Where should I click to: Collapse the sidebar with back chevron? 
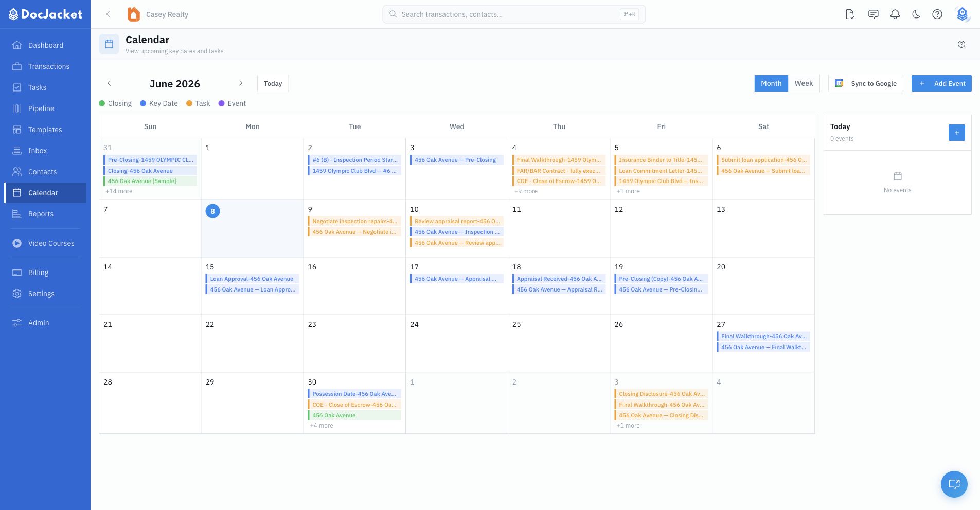tap(108, 14)
